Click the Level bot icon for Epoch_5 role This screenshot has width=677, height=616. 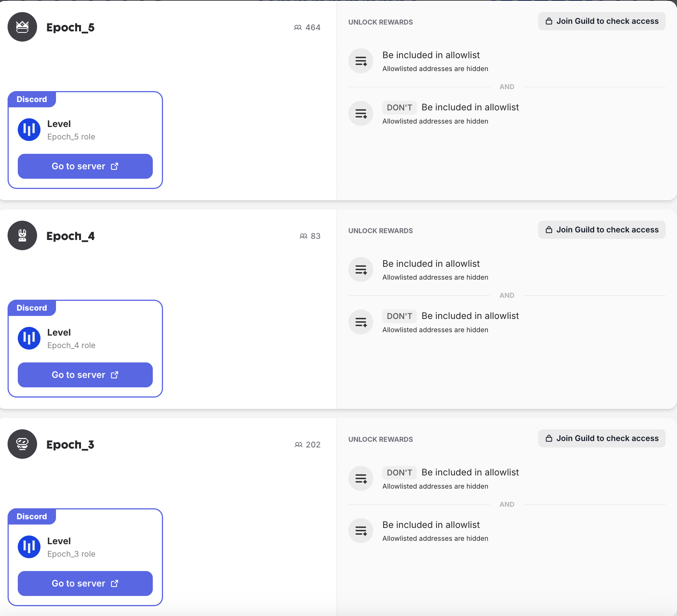pos(29,130)
